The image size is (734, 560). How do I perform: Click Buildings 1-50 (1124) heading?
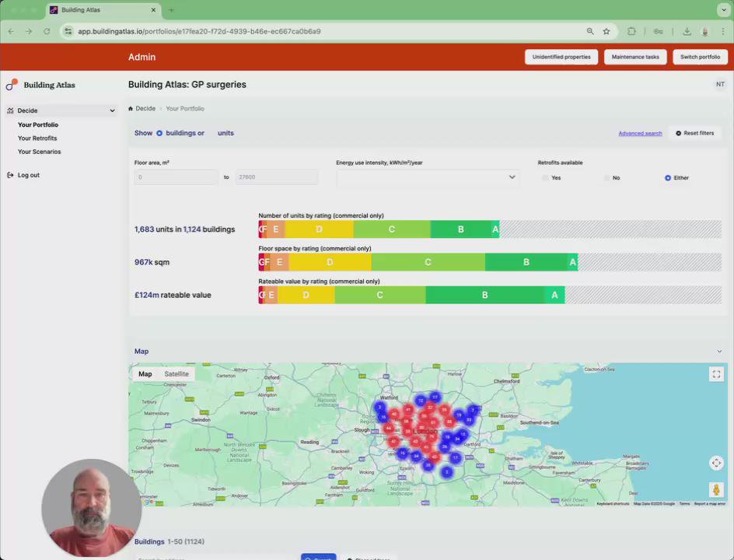(169, 542)
